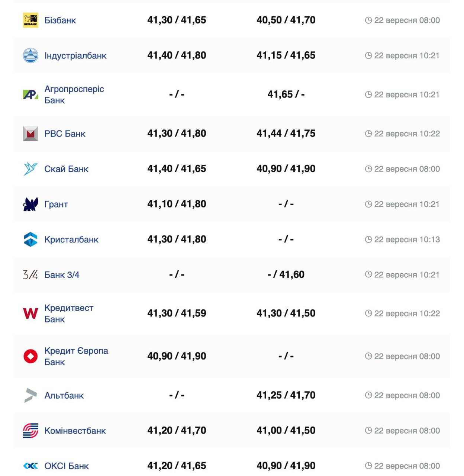Image resolution: width=464 pixels, height=476 pixels.
Task: Click the Грант bank logo icon
Action: click(x=30, y=204)
